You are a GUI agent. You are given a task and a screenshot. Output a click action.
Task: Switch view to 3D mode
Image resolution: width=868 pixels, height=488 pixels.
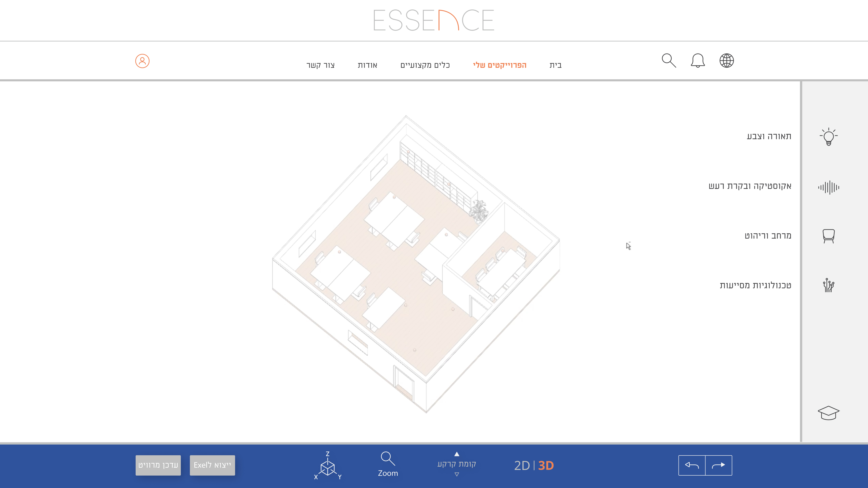tap(546, 465)
